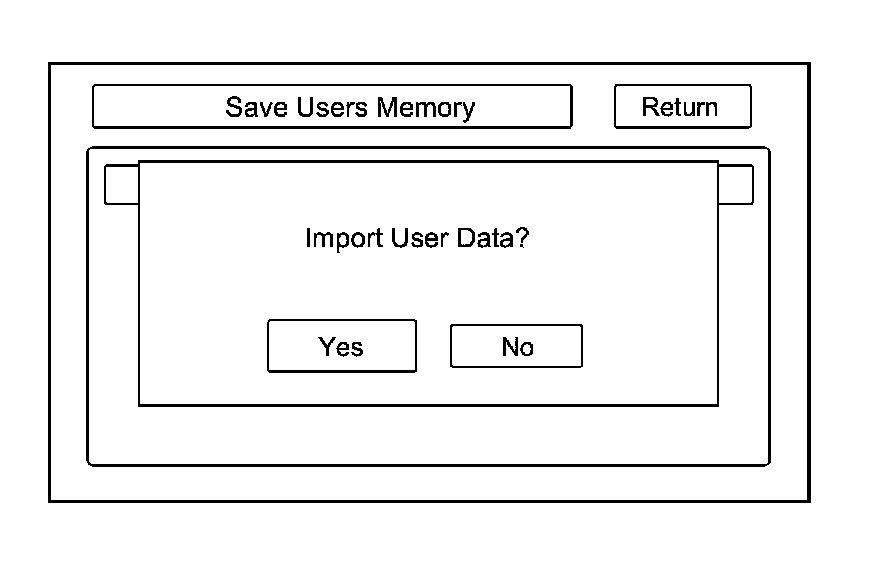Decline the import by choosing No
The height and width of the screenshot is (580, 880).
pos(516,346)
